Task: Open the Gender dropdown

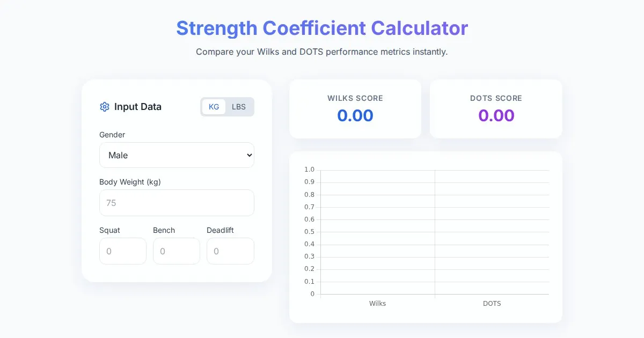Action: click(x=177, y=155)
